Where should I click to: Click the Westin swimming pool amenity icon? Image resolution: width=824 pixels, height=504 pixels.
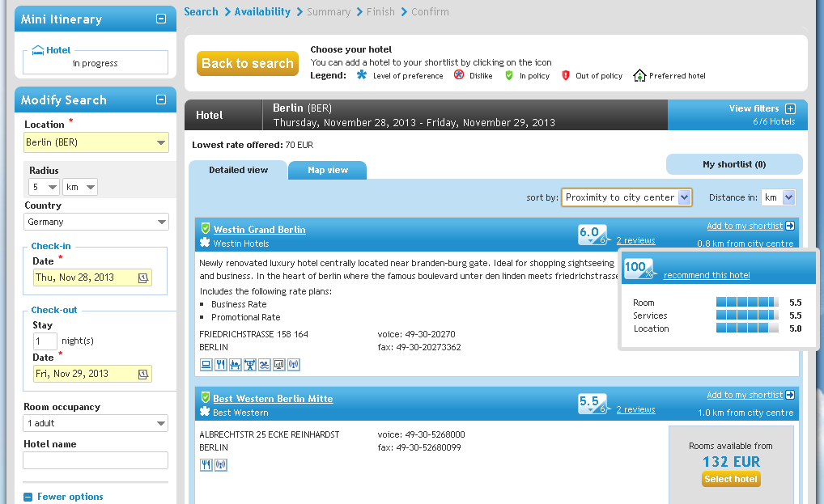click(x=265, y=364)
